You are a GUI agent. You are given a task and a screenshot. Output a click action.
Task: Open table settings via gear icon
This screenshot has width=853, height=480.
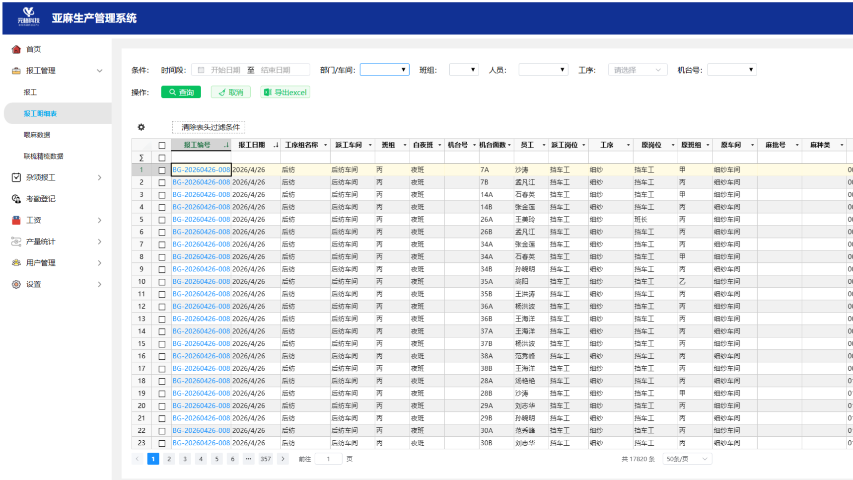pyautogui.click(x=141, y=127)
